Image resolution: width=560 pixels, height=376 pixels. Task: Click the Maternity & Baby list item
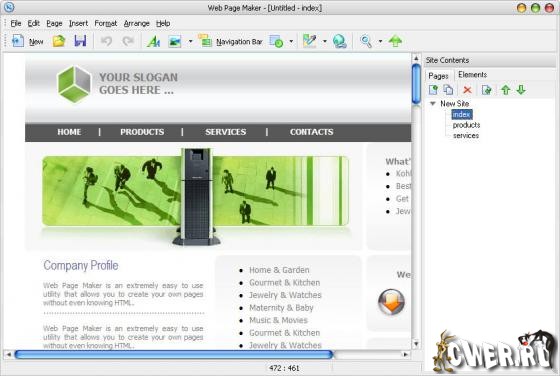[x=281, y=308]
